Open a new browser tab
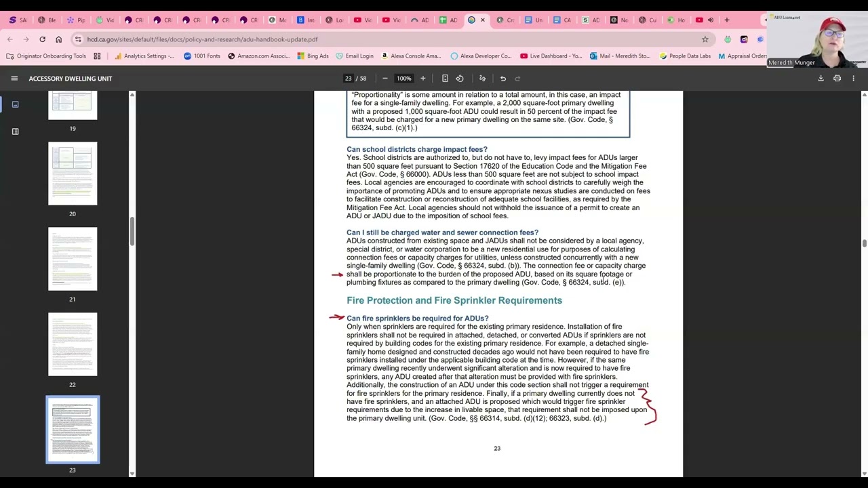This screenshot has height=488, width=868. pos(727,20)
